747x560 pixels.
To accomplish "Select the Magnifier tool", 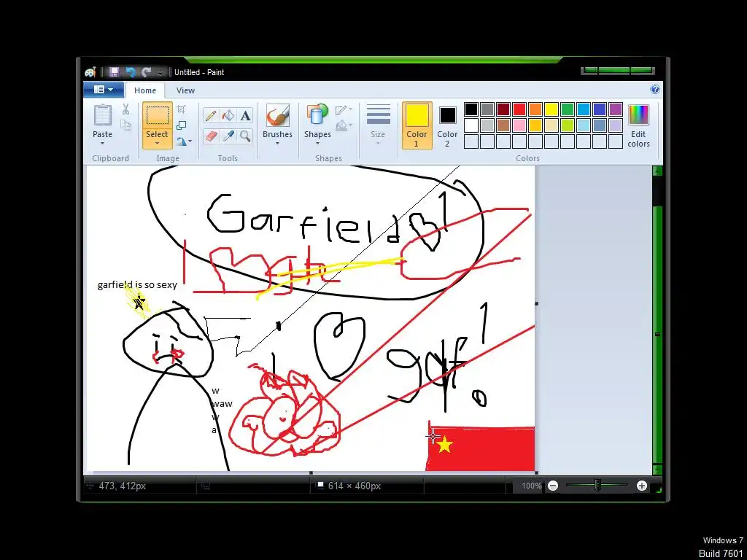I will coord(245,136).
